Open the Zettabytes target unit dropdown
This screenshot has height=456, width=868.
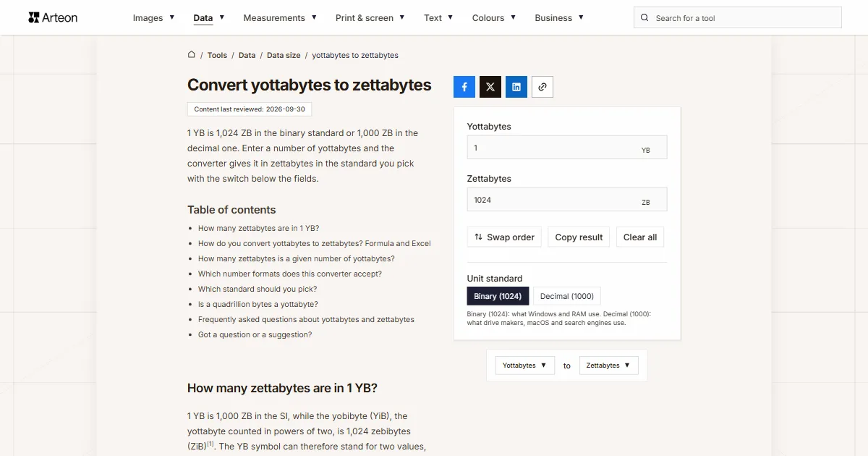click(609, 366)
